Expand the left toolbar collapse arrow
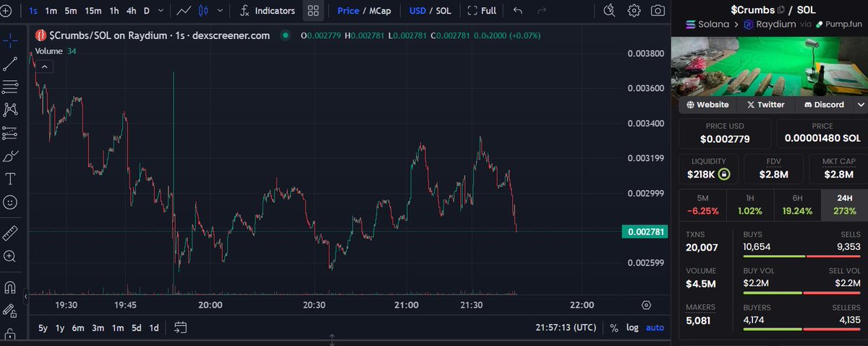 [x=26, y=296]
